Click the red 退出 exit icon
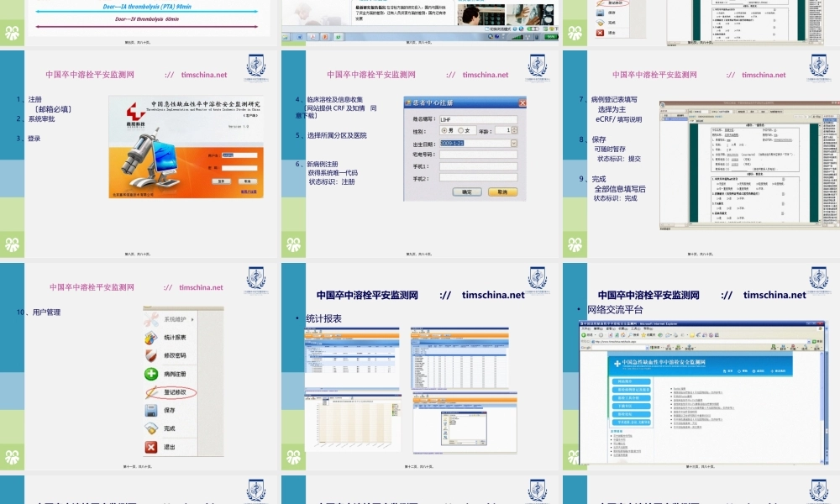The height and width of the screenshot is (504, 840). (x=151, y=445)
